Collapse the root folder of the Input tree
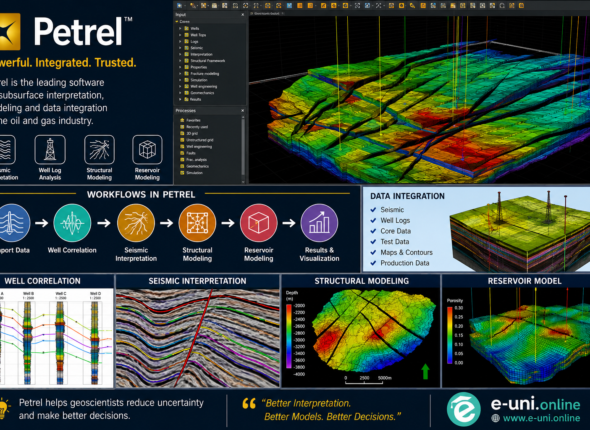 [x=177, y=22]
